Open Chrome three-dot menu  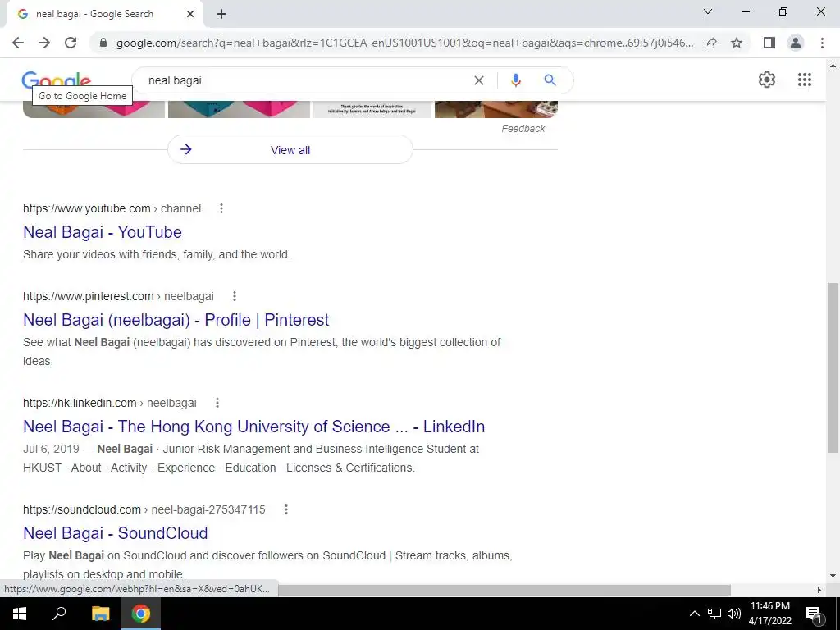pyautogui.click(x=822, y=43)
